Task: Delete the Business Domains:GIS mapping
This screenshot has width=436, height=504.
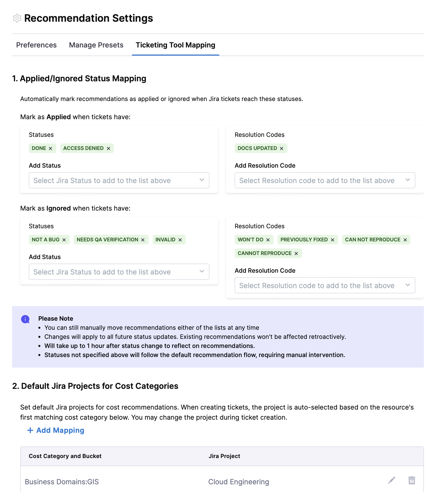Action: pos(412,480)
